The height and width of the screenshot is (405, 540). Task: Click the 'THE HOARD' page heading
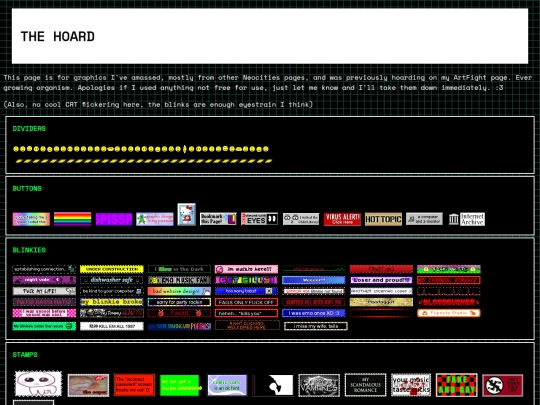[x=58, y=37]
